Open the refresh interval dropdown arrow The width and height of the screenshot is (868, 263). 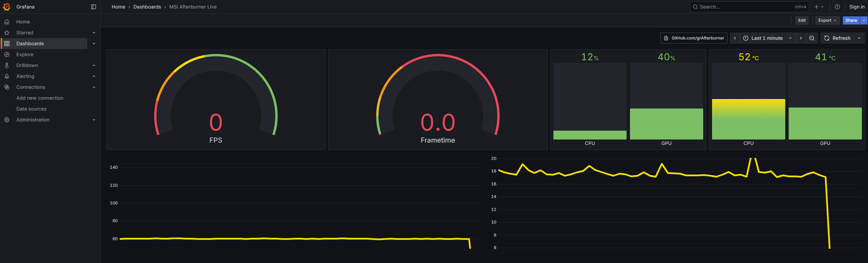pyautogui.click(x=859, y=38)
